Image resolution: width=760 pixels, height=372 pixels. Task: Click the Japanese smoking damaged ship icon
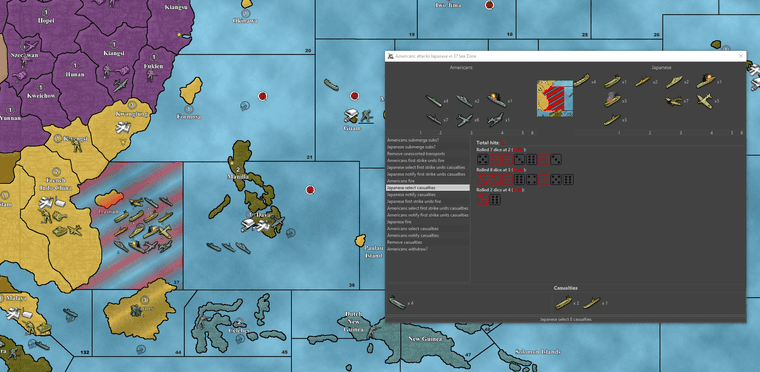click(613, 99)
